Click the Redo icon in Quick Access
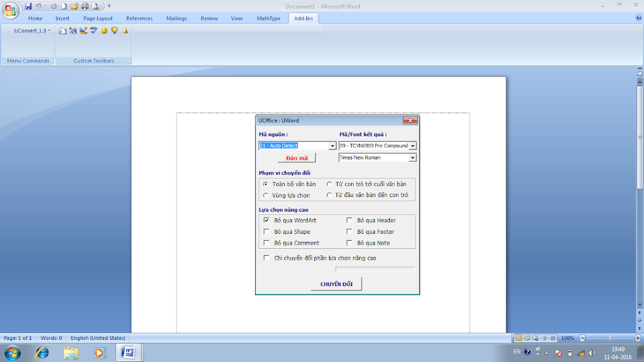The width and height of the screenshot is (644, 362). pos(54,7)
